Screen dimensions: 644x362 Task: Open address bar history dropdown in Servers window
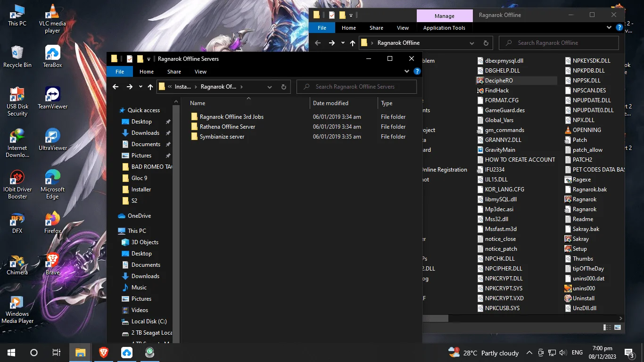point(270,87)
